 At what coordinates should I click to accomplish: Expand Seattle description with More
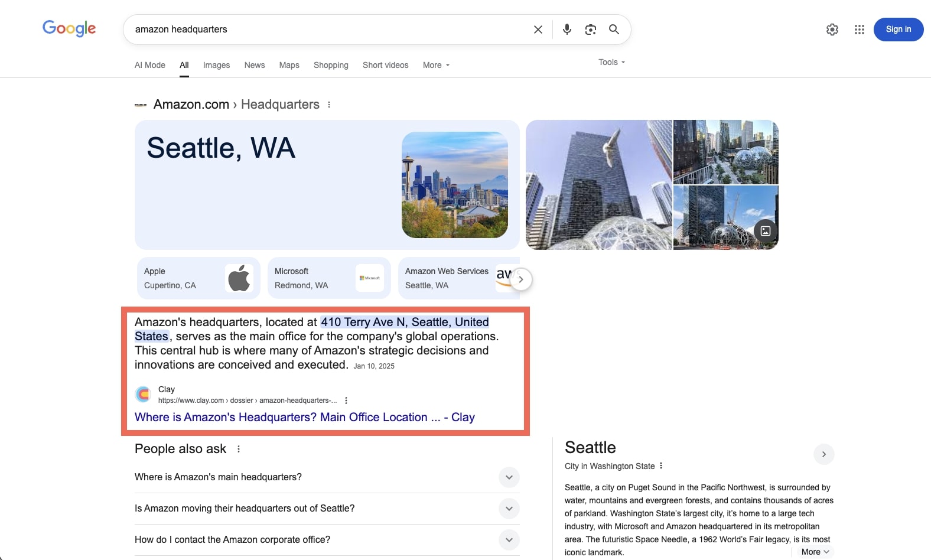pos(815,552)
